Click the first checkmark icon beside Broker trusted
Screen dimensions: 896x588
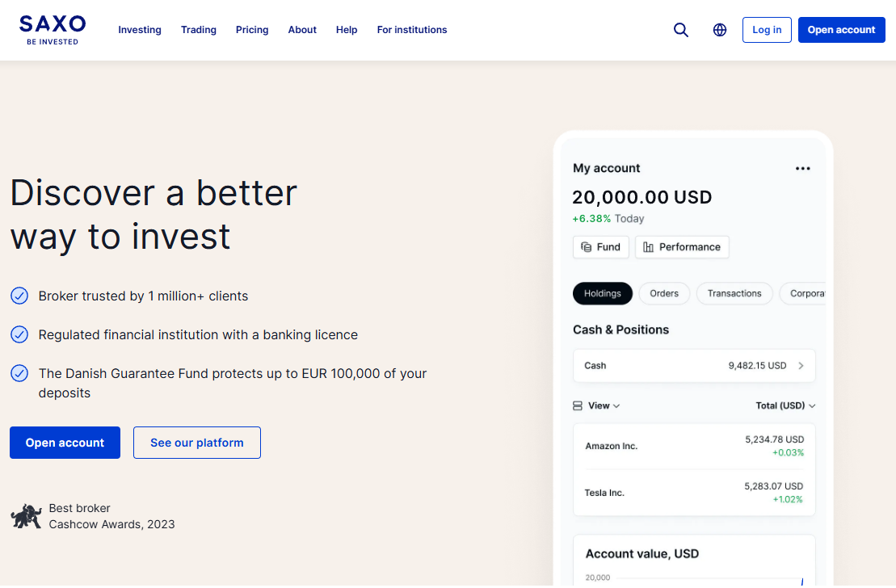tap(19, 296)
